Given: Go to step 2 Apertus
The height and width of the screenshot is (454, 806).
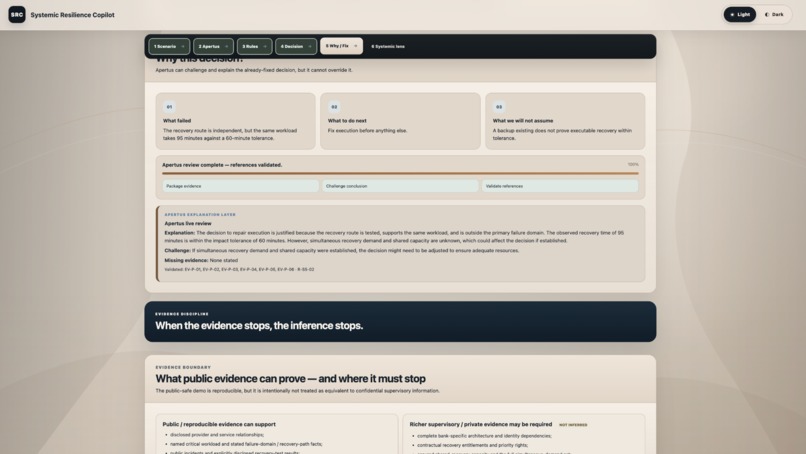Looking at the screenshot, I should point(213,46).
